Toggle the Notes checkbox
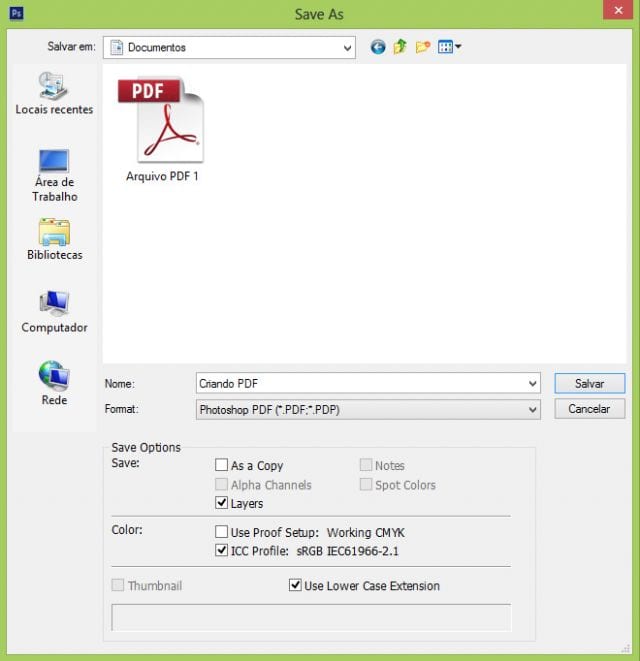640x661 pixels. point(366,465)
